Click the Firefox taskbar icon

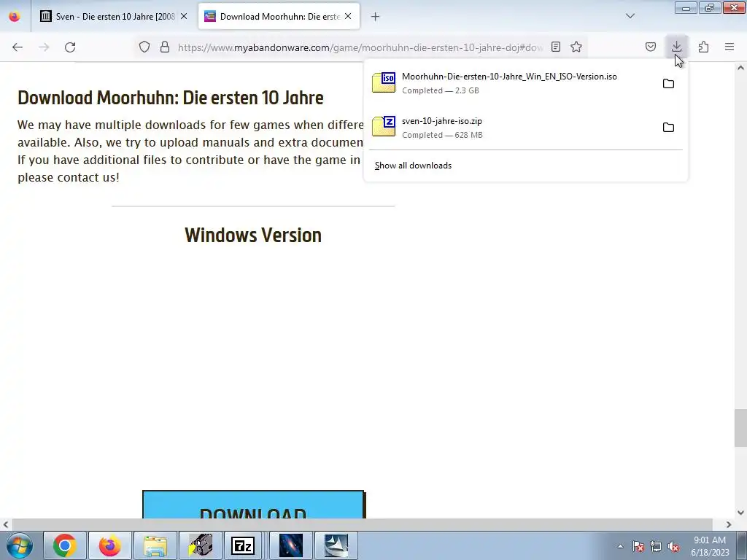110,545
